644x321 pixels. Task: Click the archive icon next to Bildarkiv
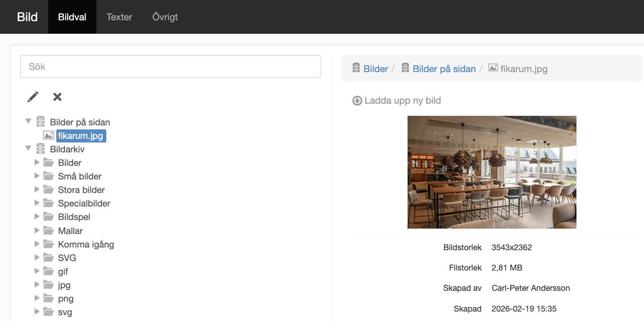(41, 149)
